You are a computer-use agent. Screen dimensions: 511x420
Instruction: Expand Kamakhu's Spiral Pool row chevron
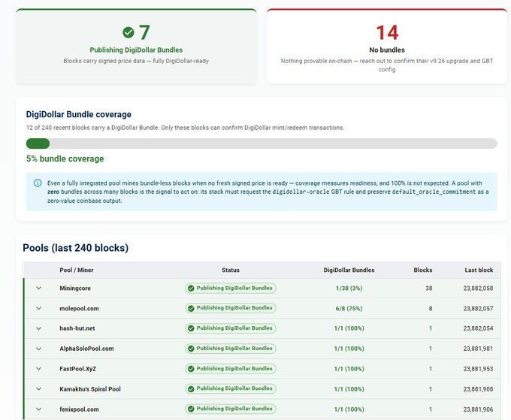coord(39,388)
